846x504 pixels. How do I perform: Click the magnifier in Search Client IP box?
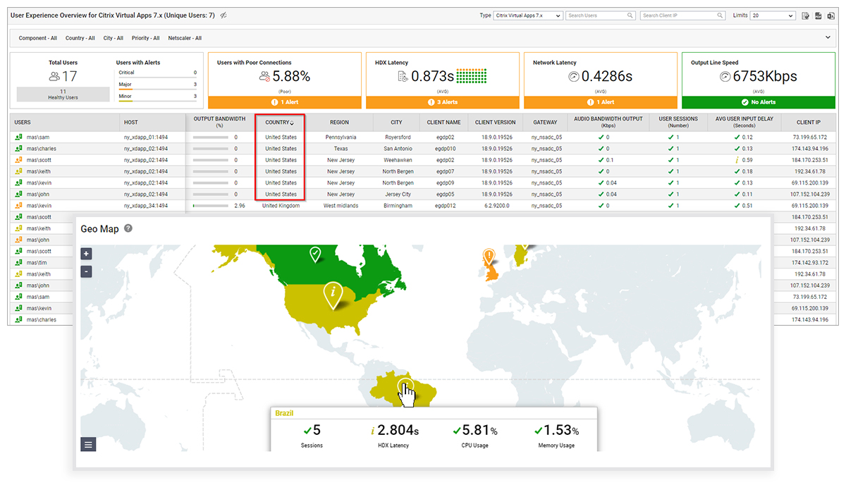pos(720,16)
